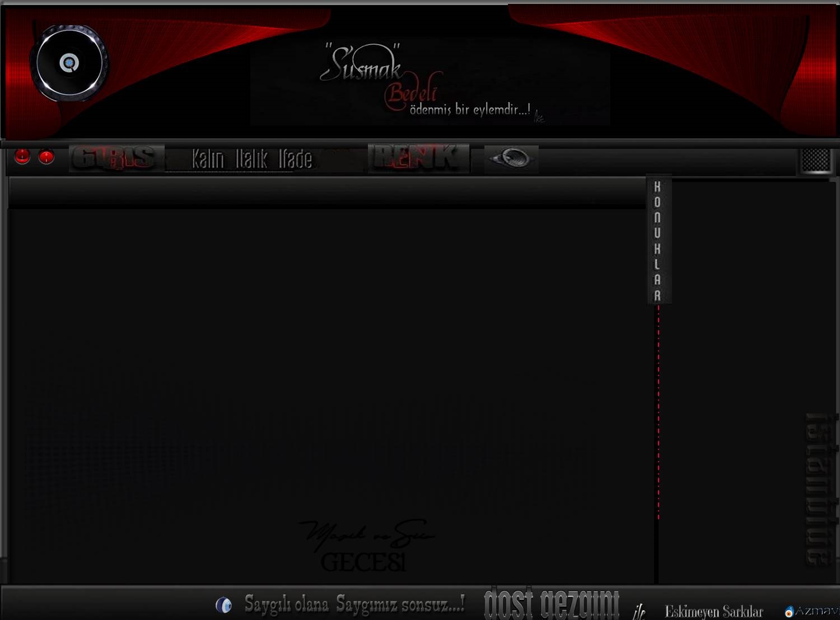This screenshot has width=840, height=620.
Task: Click the Saygılı olana Saygımız sonsuz text
Action: tap(354, 604)
